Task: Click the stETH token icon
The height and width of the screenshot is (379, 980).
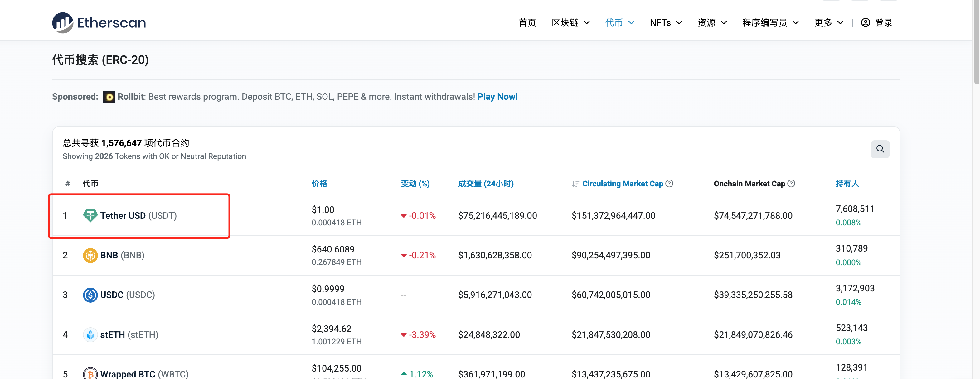Action: [90, 334]
